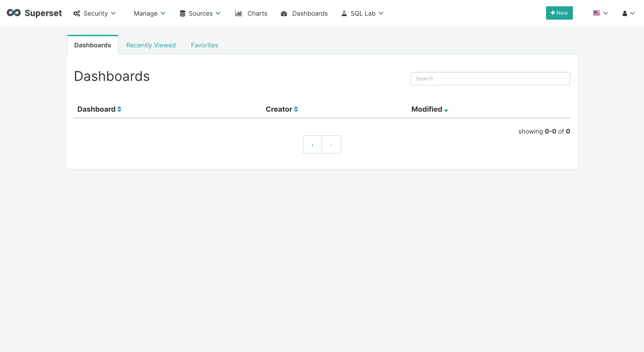Viewport: 644px width, 352px height.
Task: Toggle Modified column sort order
Action: (446, 110)
